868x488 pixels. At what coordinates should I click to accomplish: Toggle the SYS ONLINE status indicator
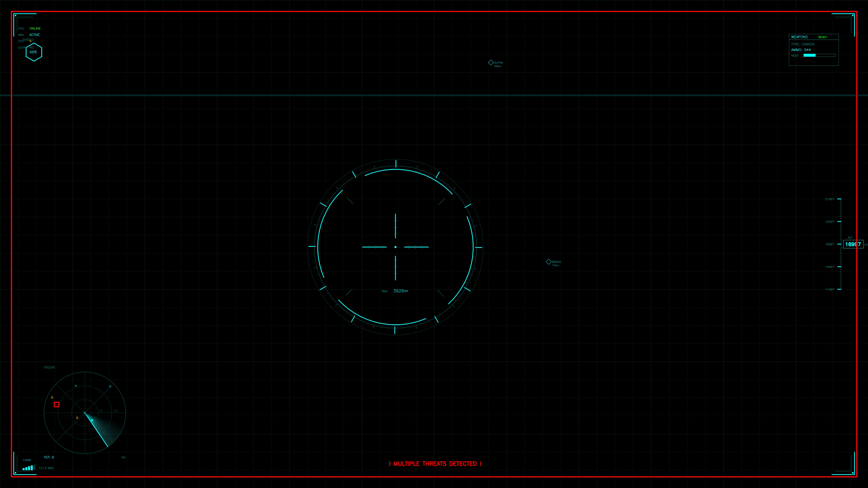tap(35, 28)
